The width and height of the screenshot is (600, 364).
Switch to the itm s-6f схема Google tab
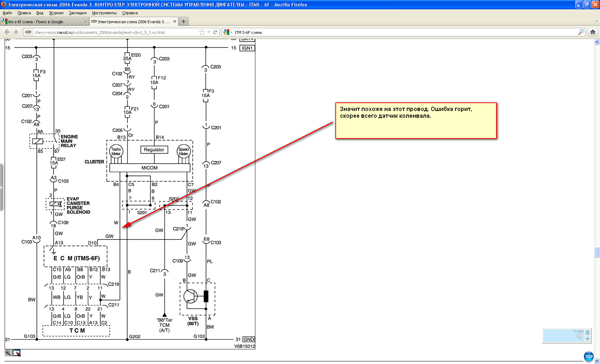(x=44, y=21)
